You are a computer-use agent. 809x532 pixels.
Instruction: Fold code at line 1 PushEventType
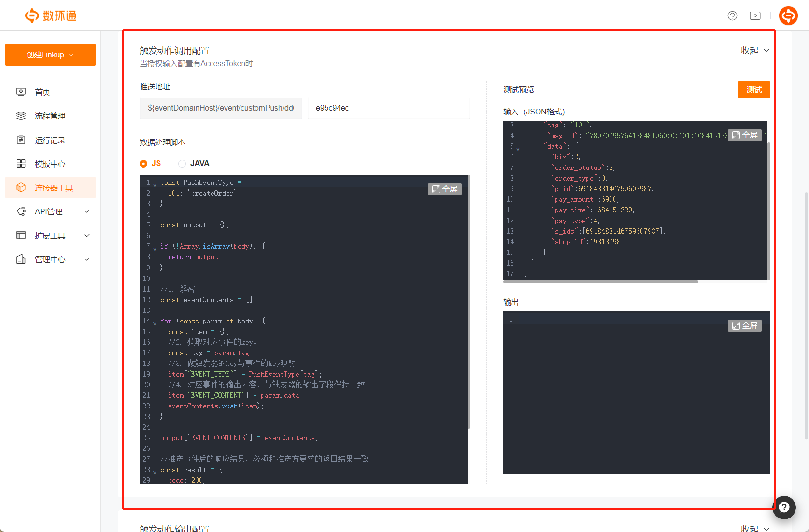coord(155,184)
